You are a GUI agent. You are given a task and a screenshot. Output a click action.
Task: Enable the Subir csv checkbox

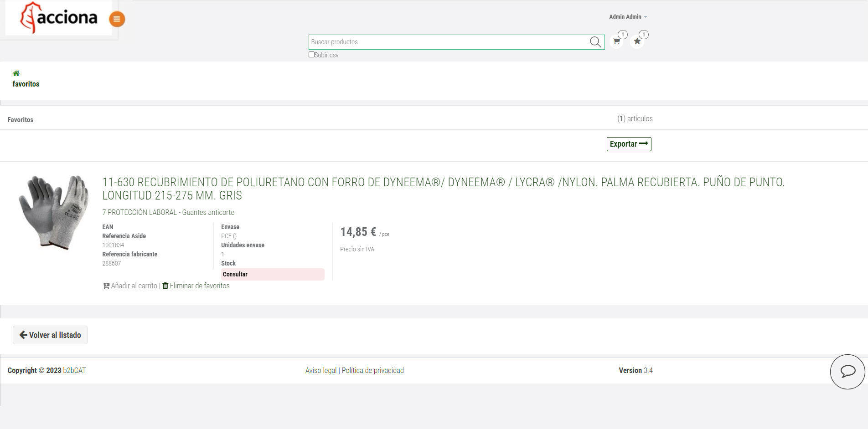point(311,55)
